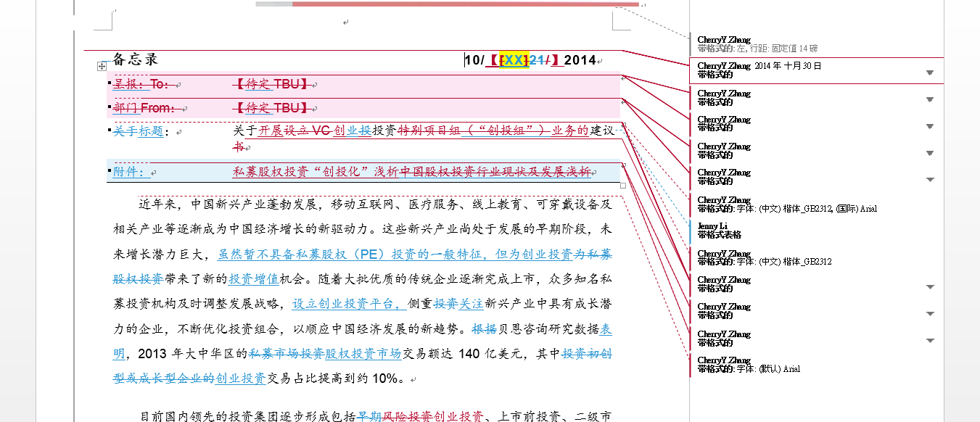Select the 左, 行距: 固定值 14 磅 formatting comment
The image size is (980, 422).
point(757,44)
